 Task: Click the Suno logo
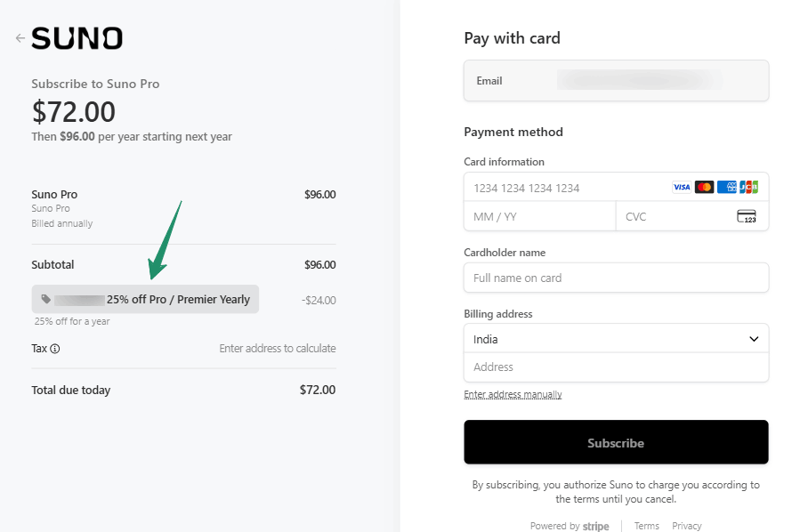(x=77, y=38)
